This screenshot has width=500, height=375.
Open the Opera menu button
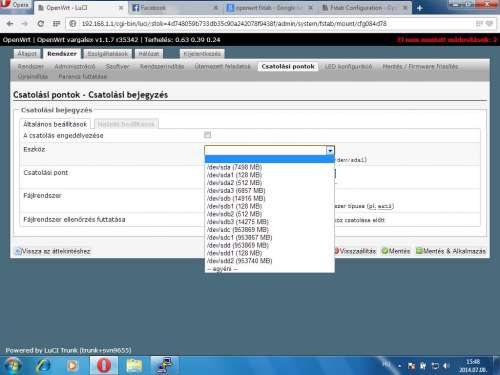coord(16,5)
